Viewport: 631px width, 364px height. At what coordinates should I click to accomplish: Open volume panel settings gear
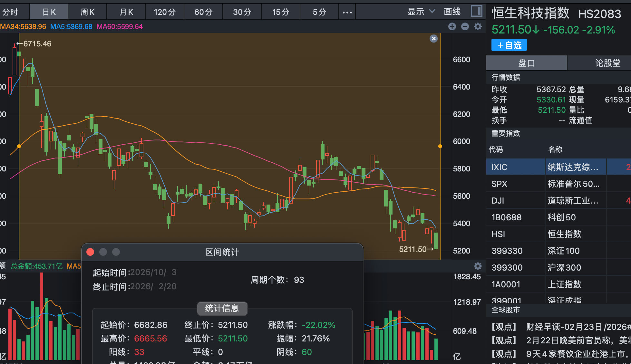point(478,266)
